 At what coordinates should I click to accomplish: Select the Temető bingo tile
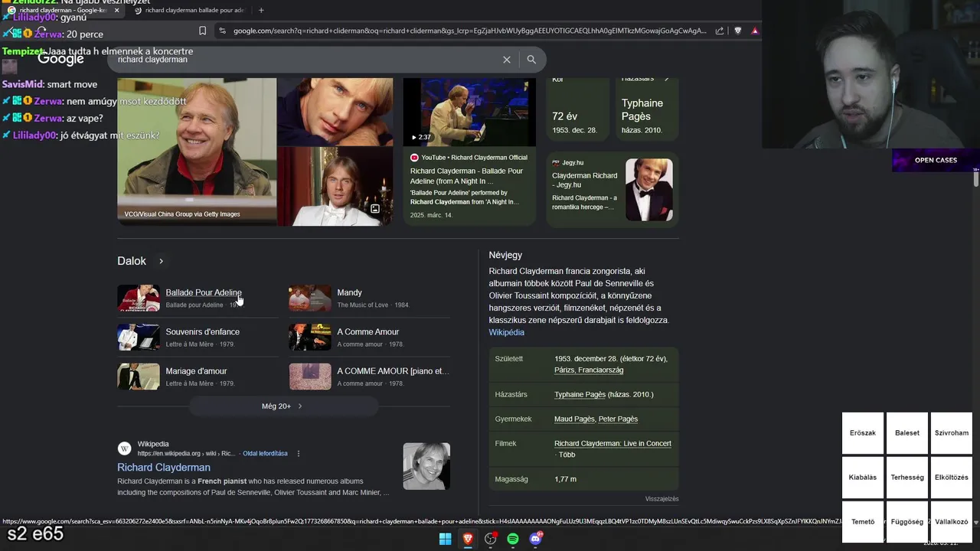point(863,522)
